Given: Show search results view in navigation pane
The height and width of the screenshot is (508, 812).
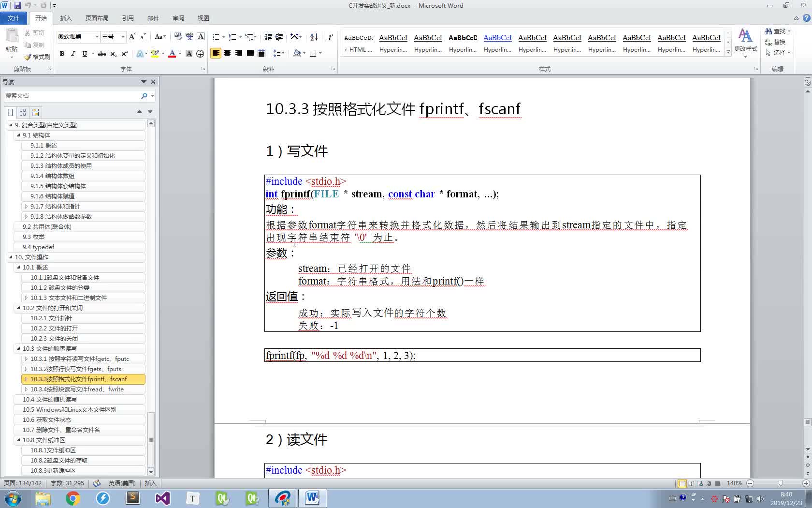Looking at the screenshot, I should coord(35,112).
